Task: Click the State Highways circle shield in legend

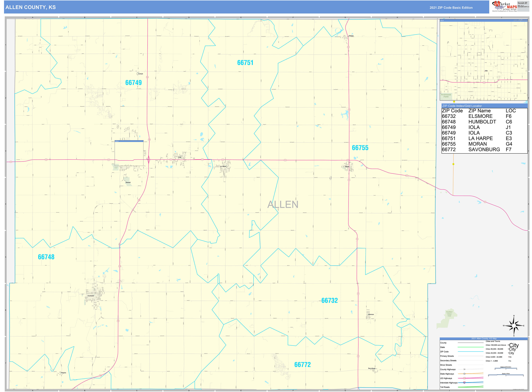Action: [x=465, y=374]
